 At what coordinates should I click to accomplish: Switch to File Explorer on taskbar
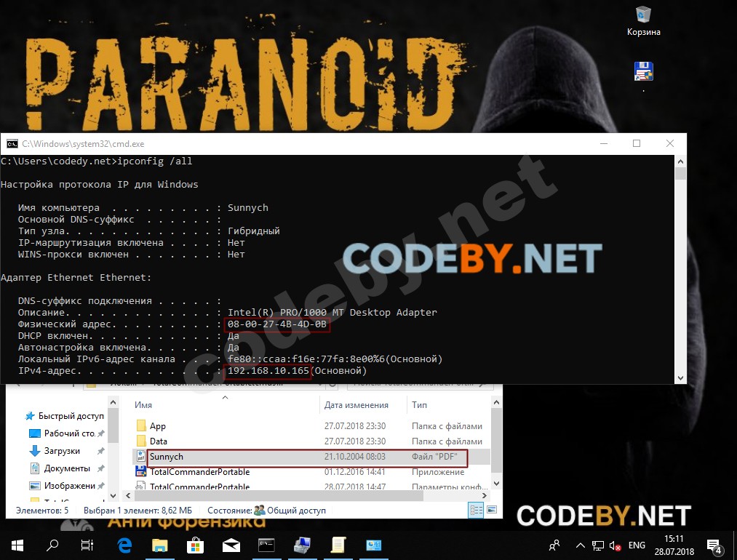coord(160,545)
